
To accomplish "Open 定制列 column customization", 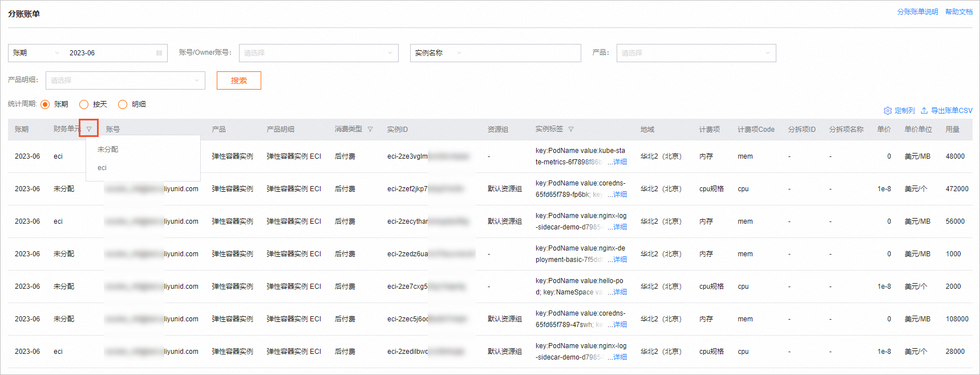I will (899, 111).
